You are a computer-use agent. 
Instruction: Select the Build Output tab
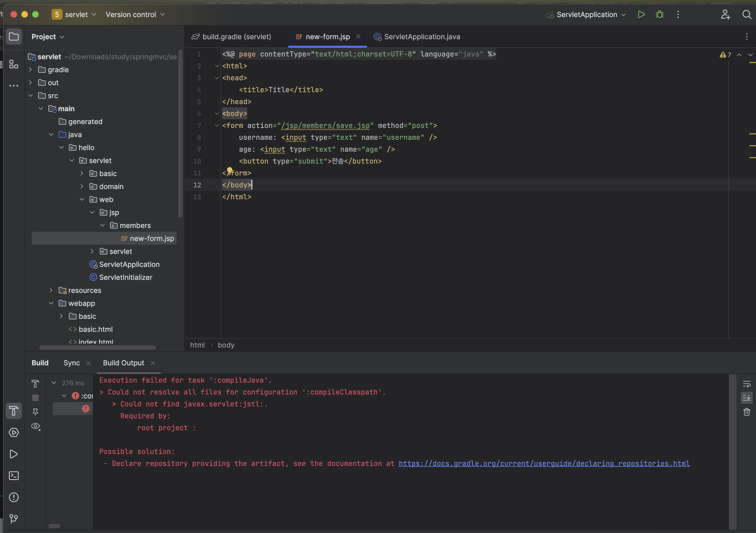(124, 363)
